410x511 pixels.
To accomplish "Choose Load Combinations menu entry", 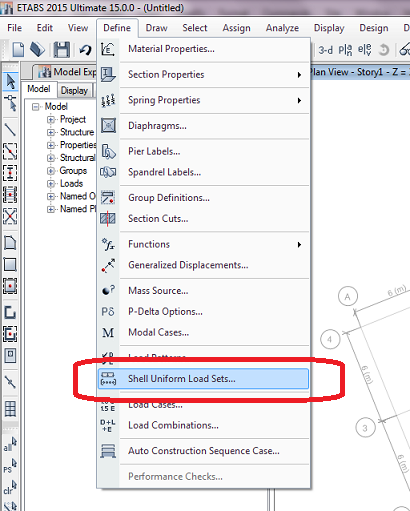I will pyautogui.click(x=203, y=425).
